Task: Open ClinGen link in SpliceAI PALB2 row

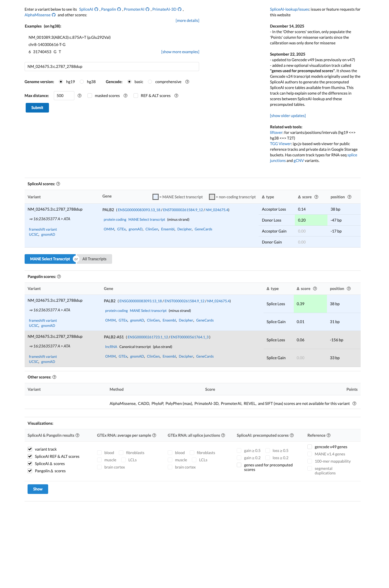Action: [x=152, y=229]
